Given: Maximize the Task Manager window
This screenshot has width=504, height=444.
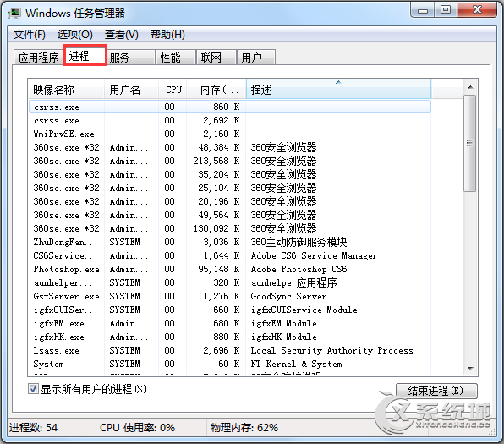Looking at the screenshot, I should 446,10.
